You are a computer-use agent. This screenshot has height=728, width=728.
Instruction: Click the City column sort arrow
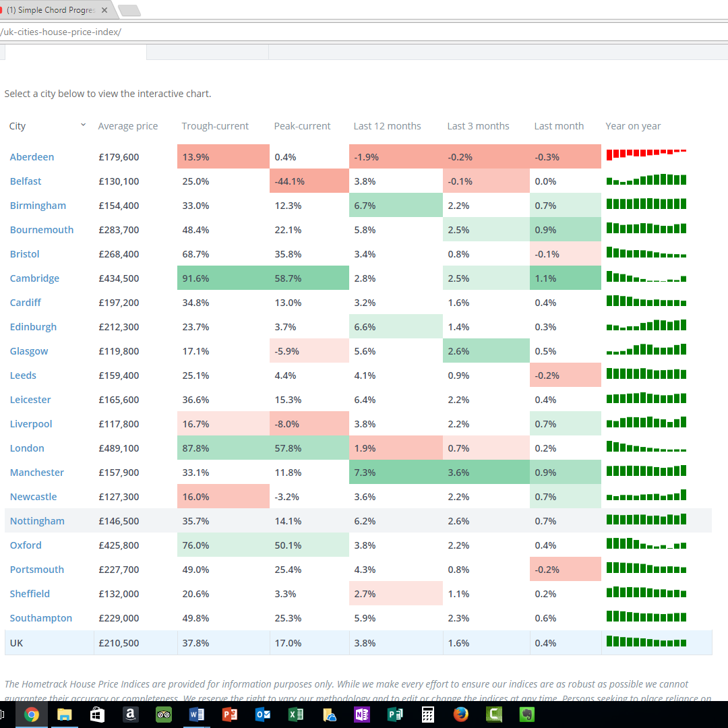point(83,125)
